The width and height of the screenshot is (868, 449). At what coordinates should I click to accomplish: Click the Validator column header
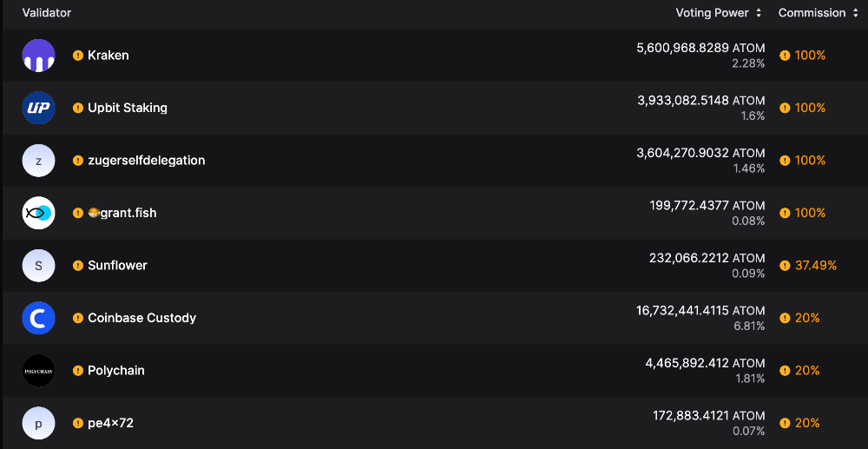tap(47, 13)
